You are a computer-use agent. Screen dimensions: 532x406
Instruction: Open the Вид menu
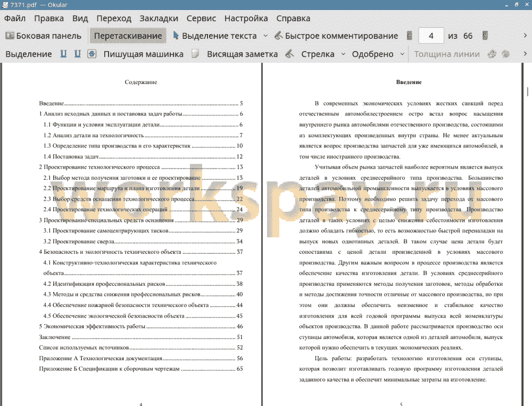pos(80,18)
